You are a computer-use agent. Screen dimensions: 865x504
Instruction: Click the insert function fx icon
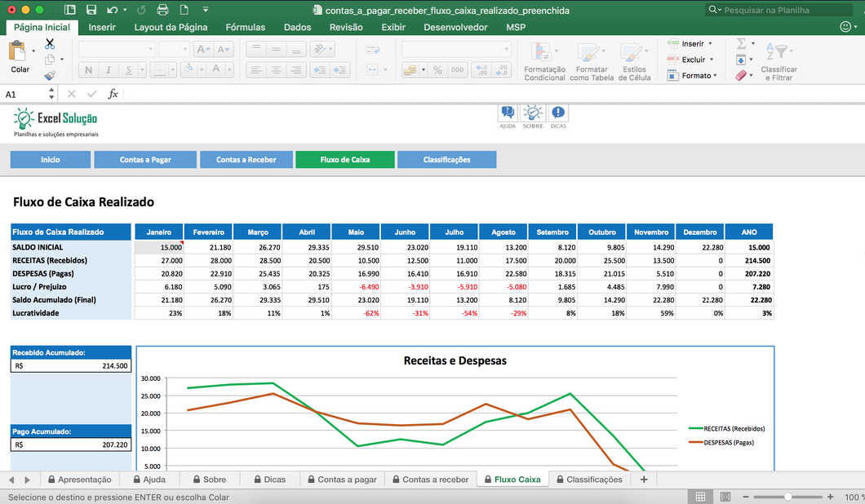click(x=113, y=95)
